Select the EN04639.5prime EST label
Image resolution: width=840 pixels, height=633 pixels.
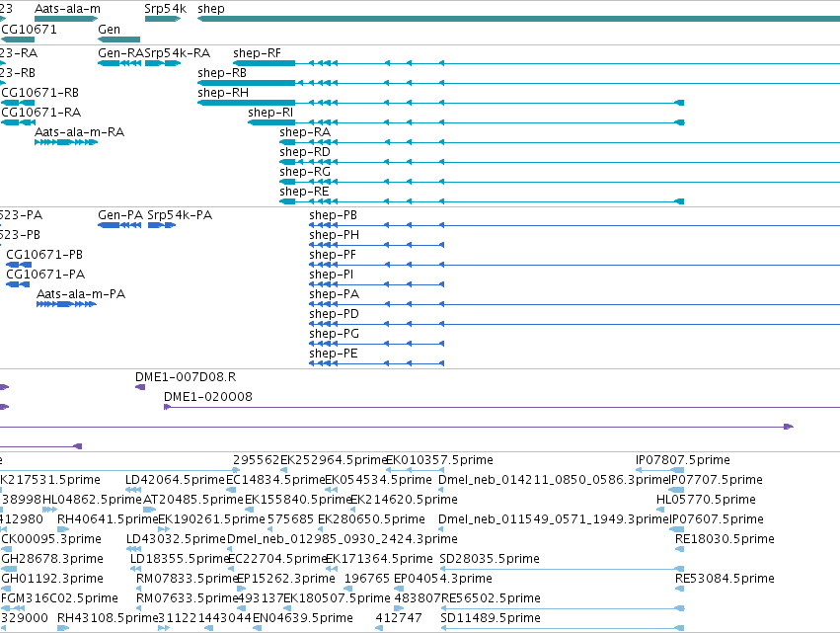(303, 618)
